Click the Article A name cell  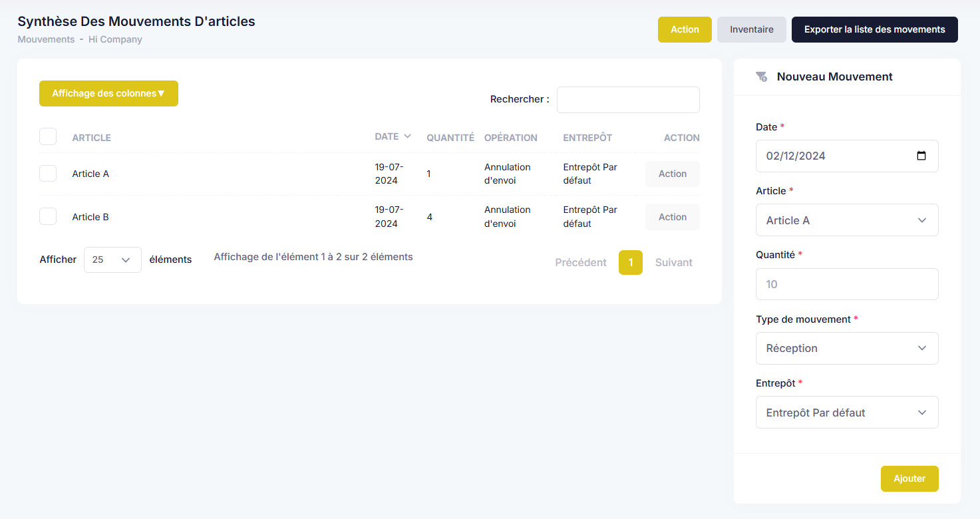click(90, 174)
